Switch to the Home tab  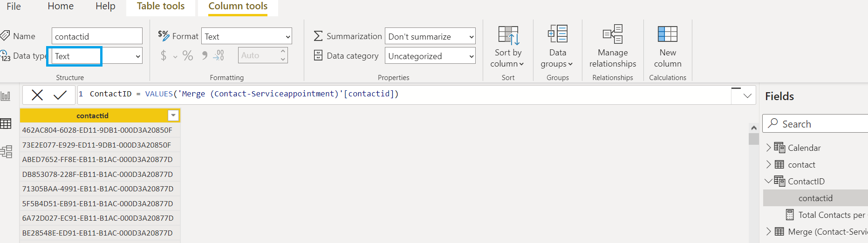coord(61,6)
